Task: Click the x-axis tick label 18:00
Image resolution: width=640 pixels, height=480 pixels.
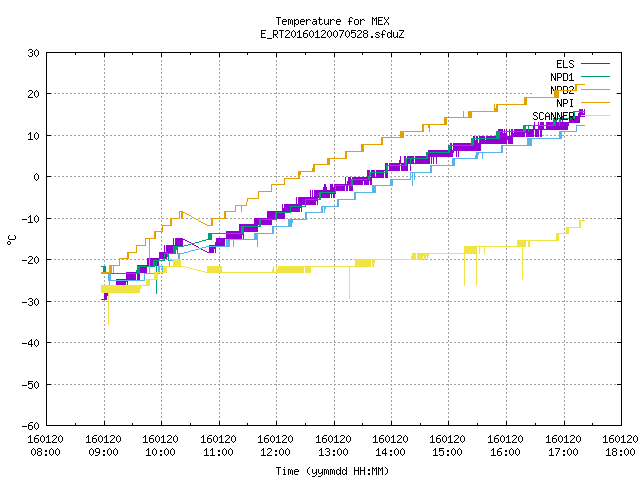Action: click(x=621, y=452)
